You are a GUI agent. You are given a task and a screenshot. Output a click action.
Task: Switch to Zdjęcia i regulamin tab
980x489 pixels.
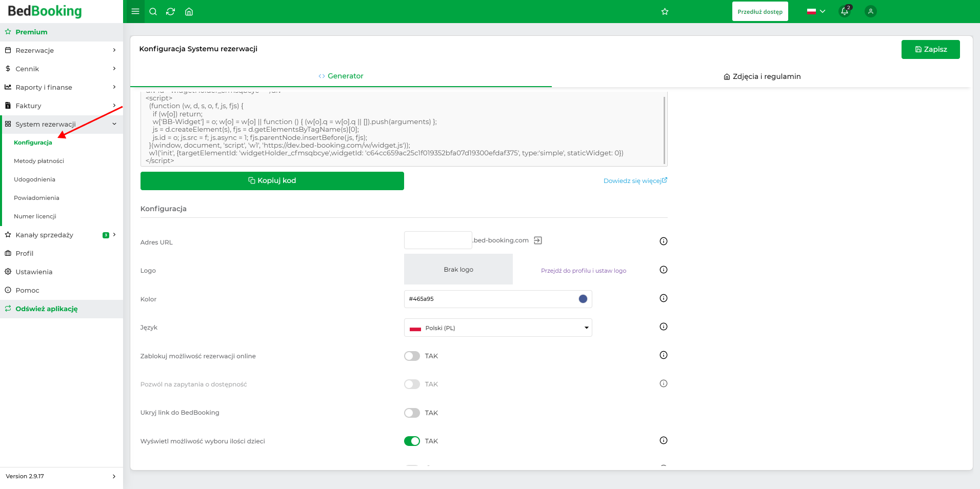tap(762, 76)
